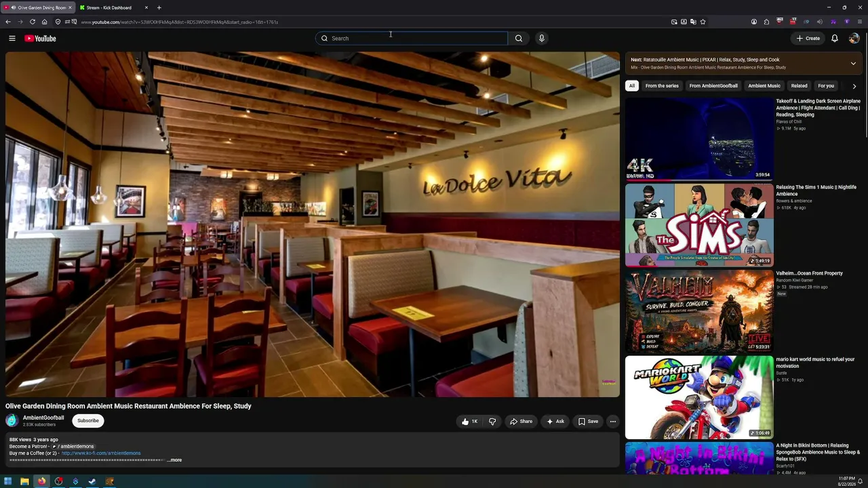Bookmark this page with the star icon
The image size is (868, 488).
pos(703,22)
